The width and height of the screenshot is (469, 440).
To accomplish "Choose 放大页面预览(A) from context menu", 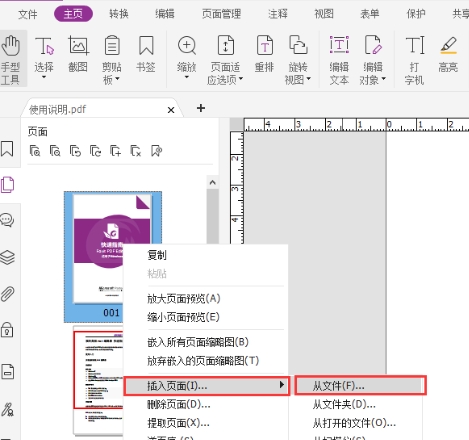I will (x=205, y=299).
